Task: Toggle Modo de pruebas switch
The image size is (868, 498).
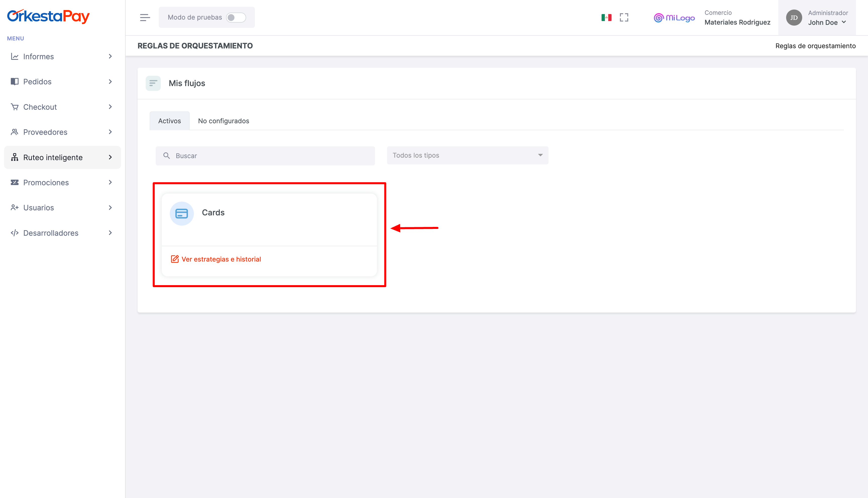Action: (x=236, y=17)
